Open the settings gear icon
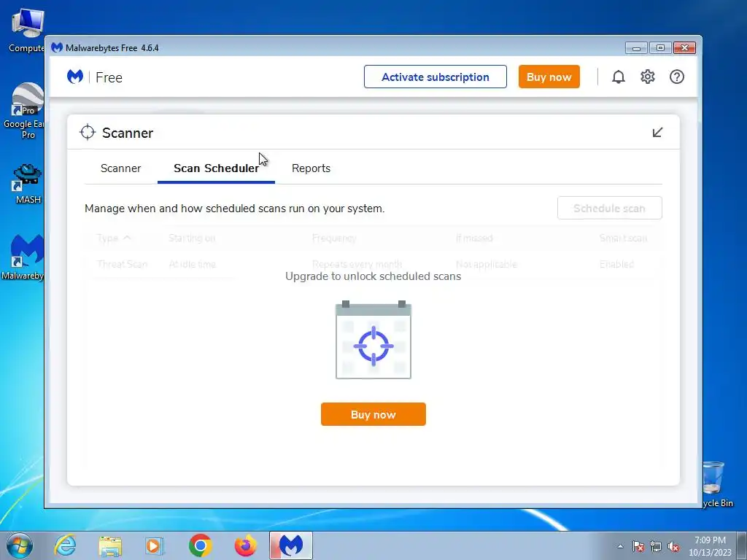 (648, 77)
